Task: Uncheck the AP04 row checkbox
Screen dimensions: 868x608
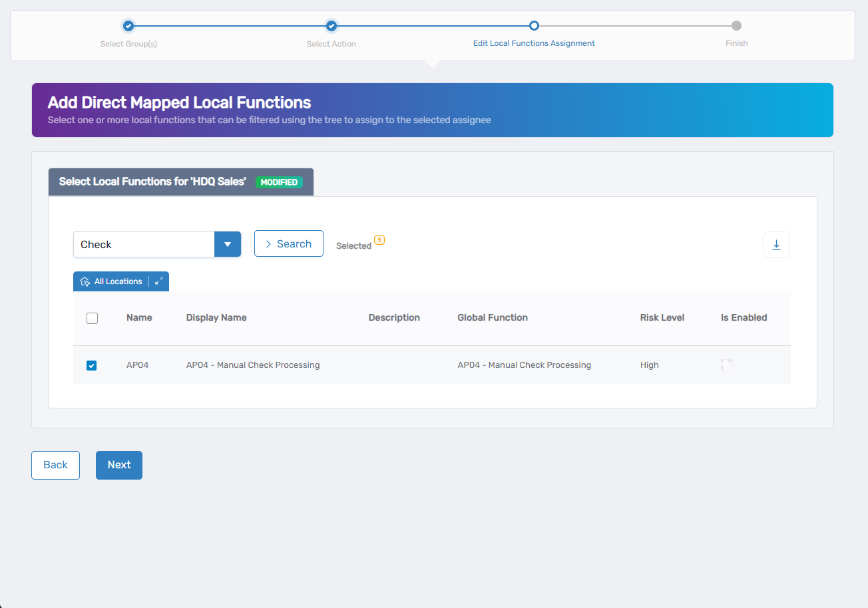Action: coord(91,365)
